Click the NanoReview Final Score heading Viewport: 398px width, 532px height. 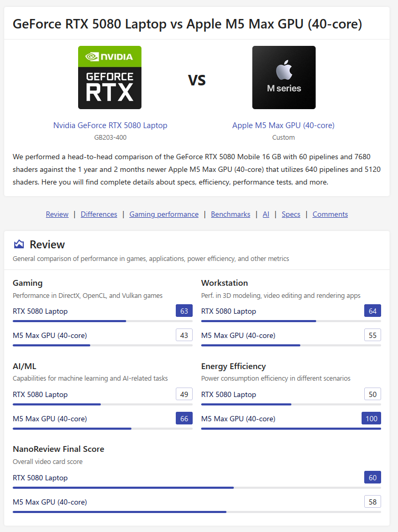point(59,449)
